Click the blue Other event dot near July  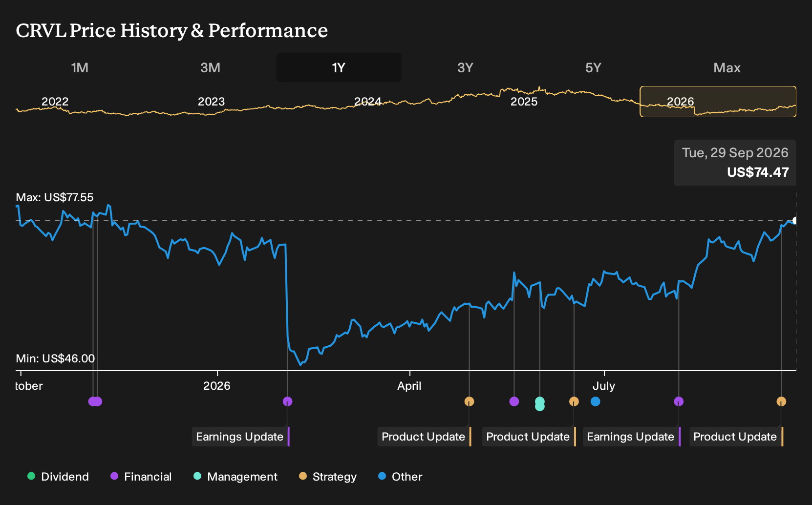click(595, 401)
